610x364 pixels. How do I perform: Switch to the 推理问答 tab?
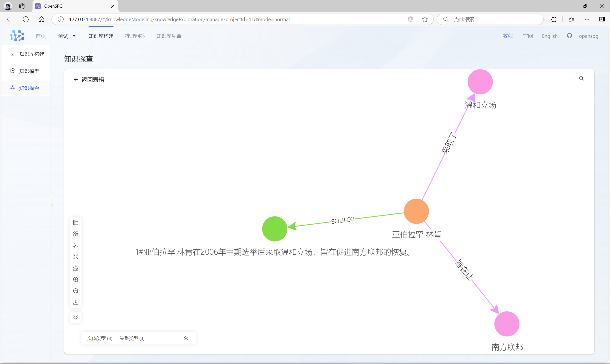click(135, 36)
